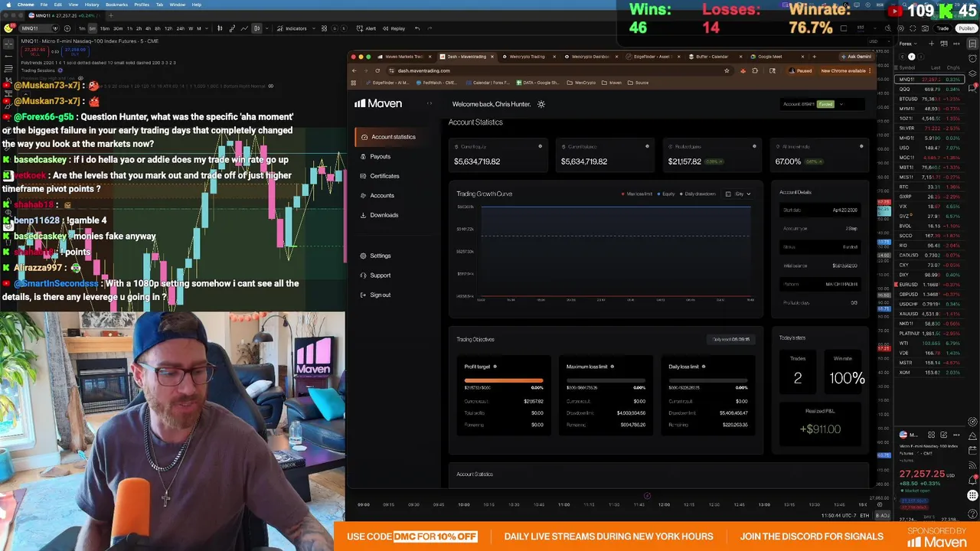Screen dimensions: 980x551
Task: Open the Chrome extensions puzzle icon
Action: [755, 70]
